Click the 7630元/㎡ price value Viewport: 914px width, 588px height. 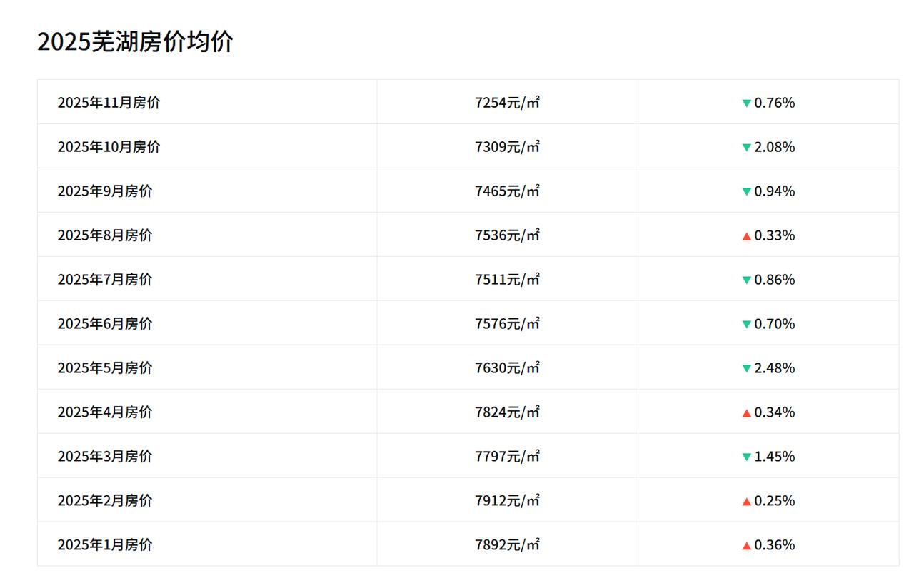coord(507,368)
